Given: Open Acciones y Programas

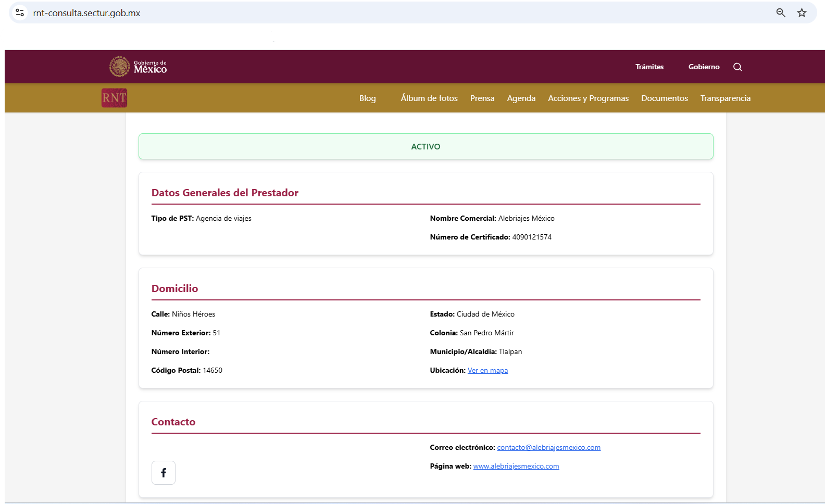Looking at the screenshot, I should (x=588, y=98).
